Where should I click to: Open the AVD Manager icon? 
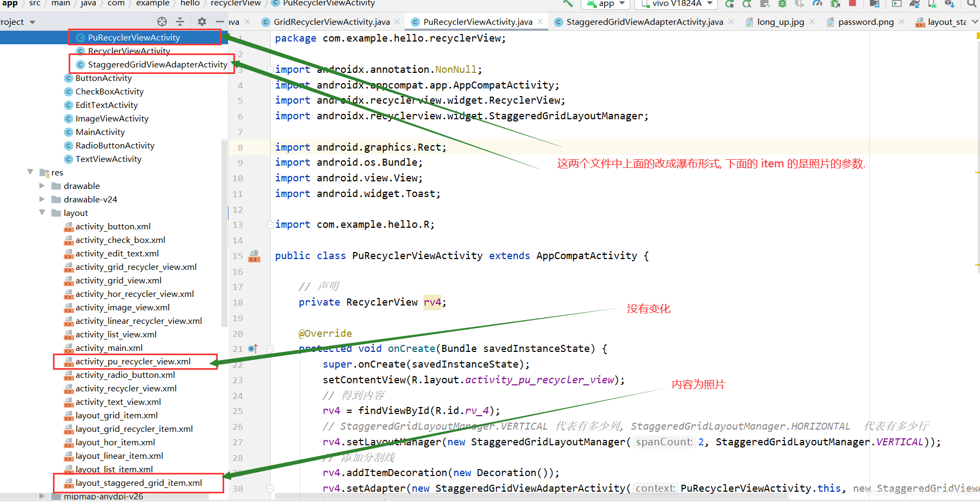click(932, 4)
